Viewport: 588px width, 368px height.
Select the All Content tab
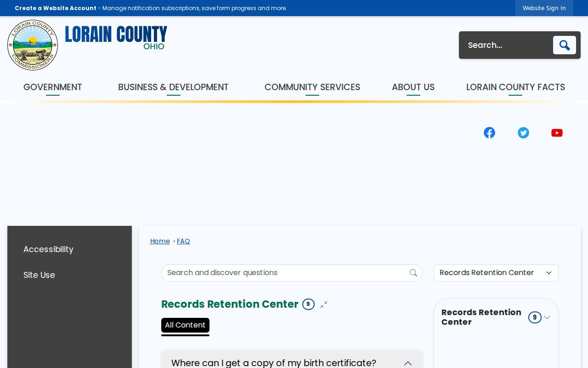[185, 325]
